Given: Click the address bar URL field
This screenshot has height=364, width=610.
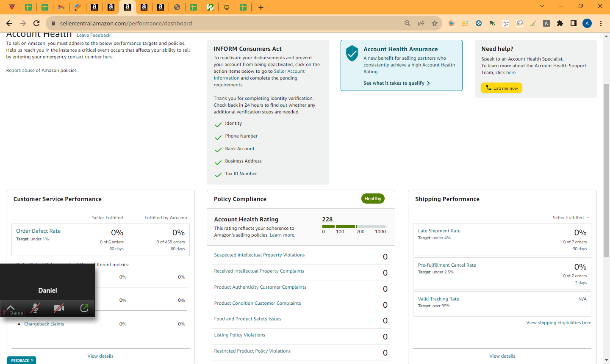Looking at the screenshot, I should [229, 23].
